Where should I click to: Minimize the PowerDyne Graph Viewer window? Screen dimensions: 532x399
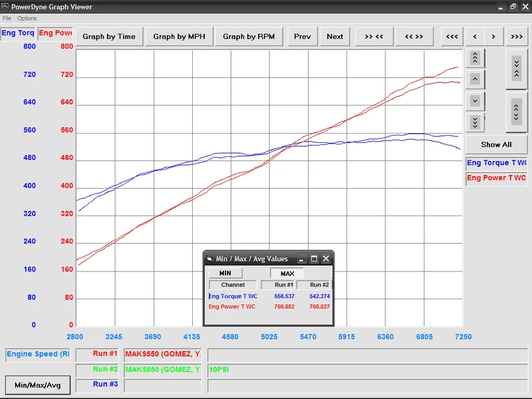point(501,7)
